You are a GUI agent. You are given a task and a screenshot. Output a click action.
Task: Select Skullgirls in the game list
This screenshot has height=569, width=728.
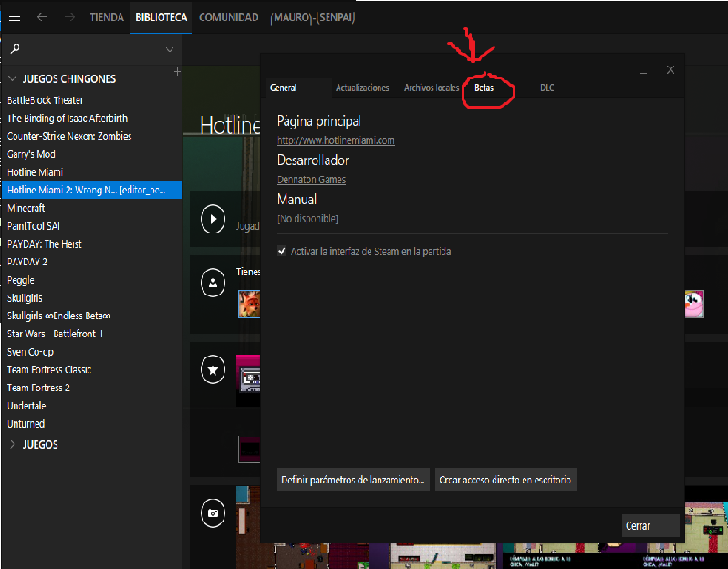(x=92, y=298)
